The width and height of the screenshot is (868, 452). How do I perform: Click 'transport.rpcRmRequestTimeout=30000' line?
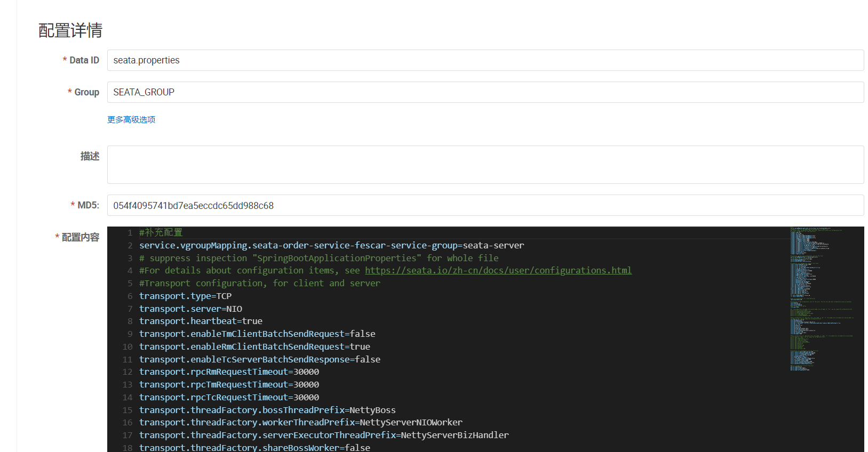229,372
